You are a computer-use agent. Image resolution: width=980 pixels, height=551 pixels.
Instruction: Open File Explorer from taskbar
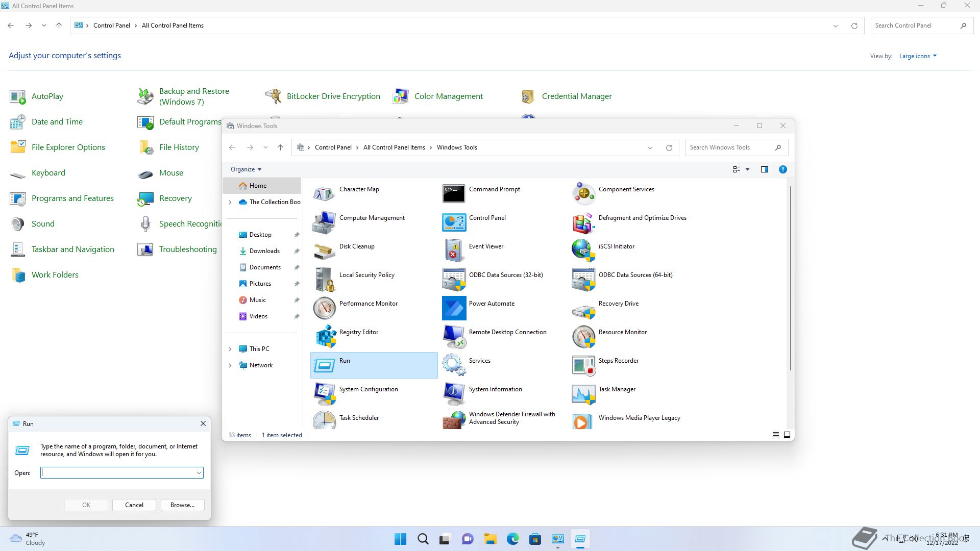point(490,539)
